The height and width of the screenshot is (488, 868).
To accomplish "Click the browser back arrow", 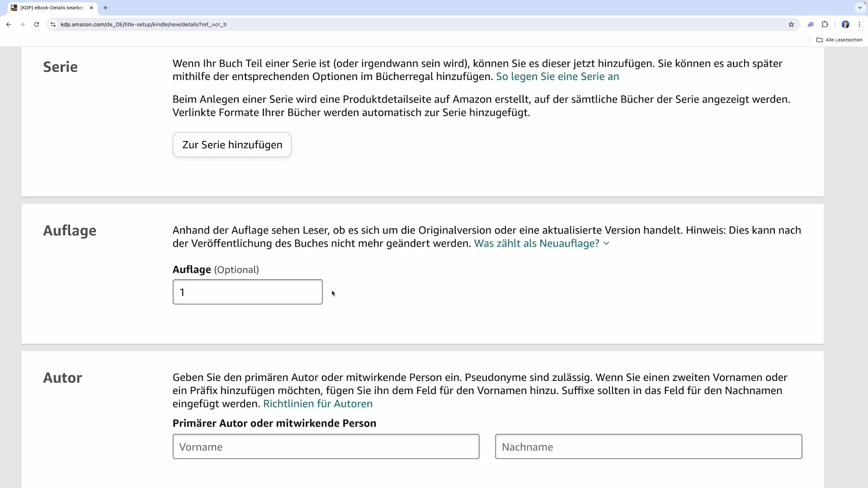I will pyautogui.click(x=9, y=24).
